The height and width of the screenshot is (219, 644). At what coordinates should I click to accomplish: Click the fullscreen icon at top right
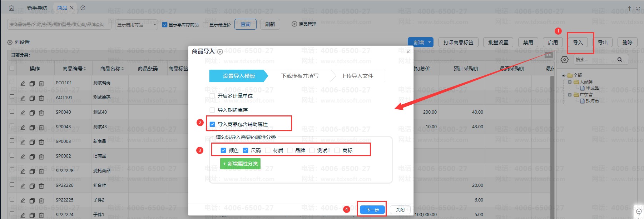click(638, 8)
